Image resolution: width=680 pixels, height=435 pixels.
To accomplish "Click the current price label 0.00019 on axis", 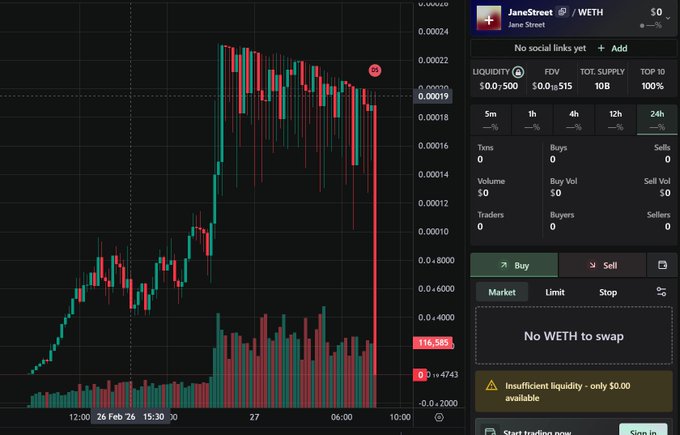I will pyautogui.click(x=439, y=96).
